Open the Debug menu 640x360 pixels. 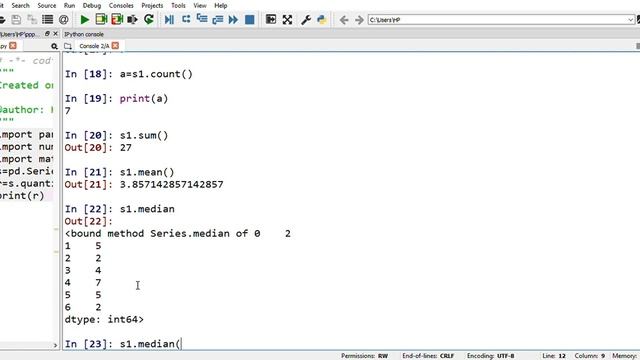click(92, 6)
